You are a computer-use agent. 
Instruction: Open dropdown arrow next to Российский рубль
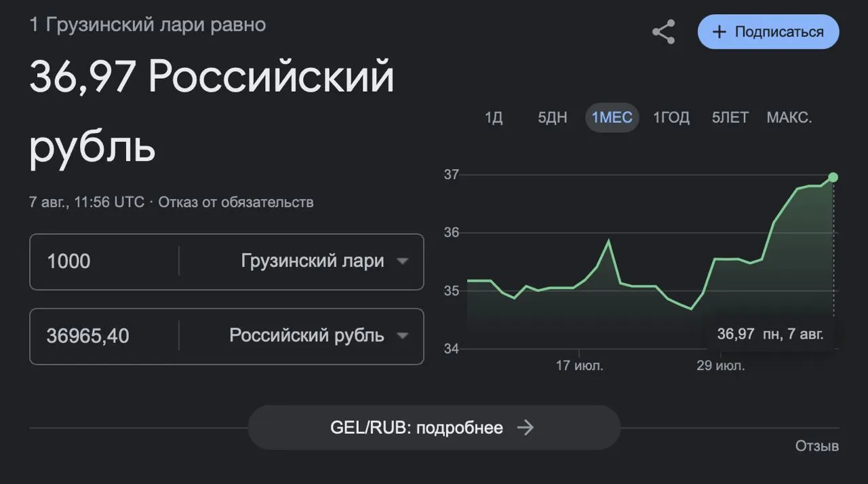tap(402, 336)
